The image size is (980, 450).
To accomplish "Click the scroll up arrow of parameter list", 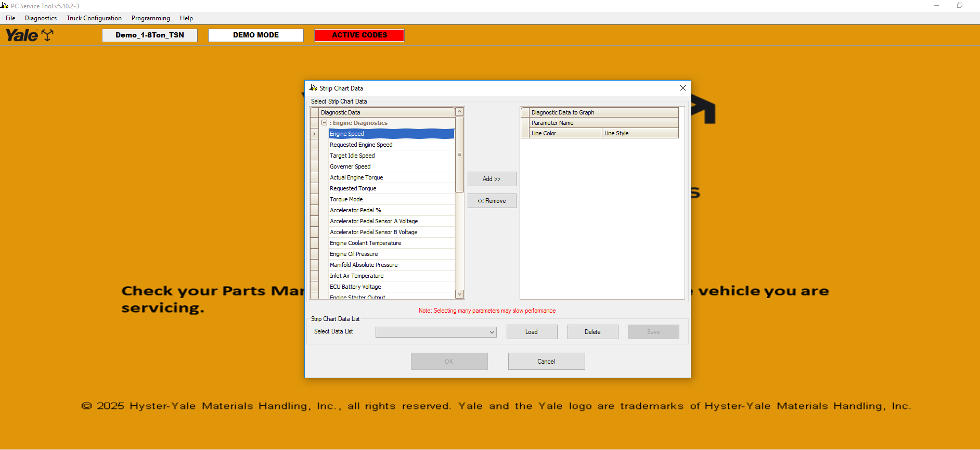I will [x=459, y=112].
